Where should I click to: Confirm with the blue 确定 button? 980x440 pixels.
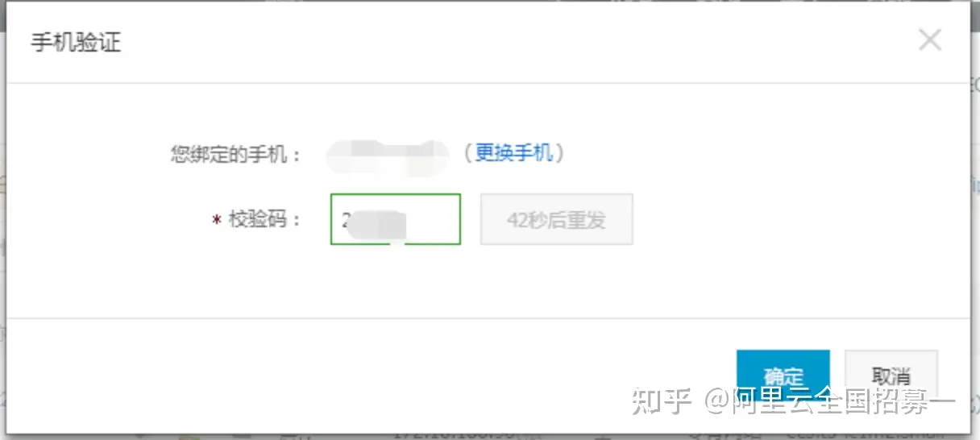[783, 376]
